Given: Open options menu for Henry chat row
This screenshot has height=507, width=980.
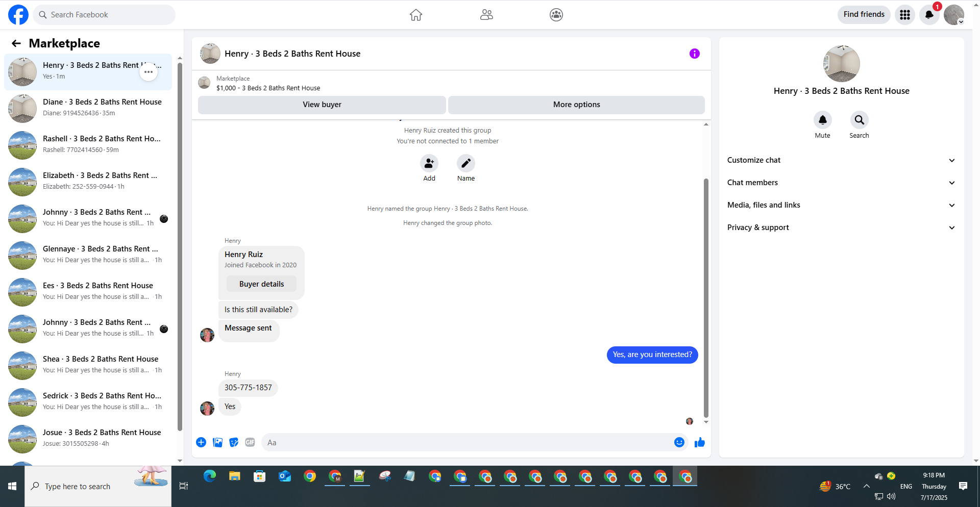Looking at the screenshot, I should (x=149, y=72).
